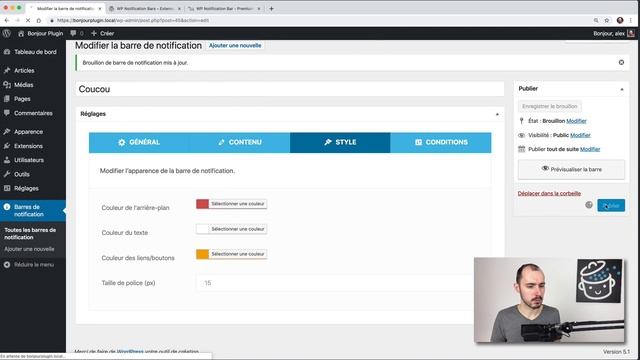Open the Bonjour, alex profile menu

613,33
